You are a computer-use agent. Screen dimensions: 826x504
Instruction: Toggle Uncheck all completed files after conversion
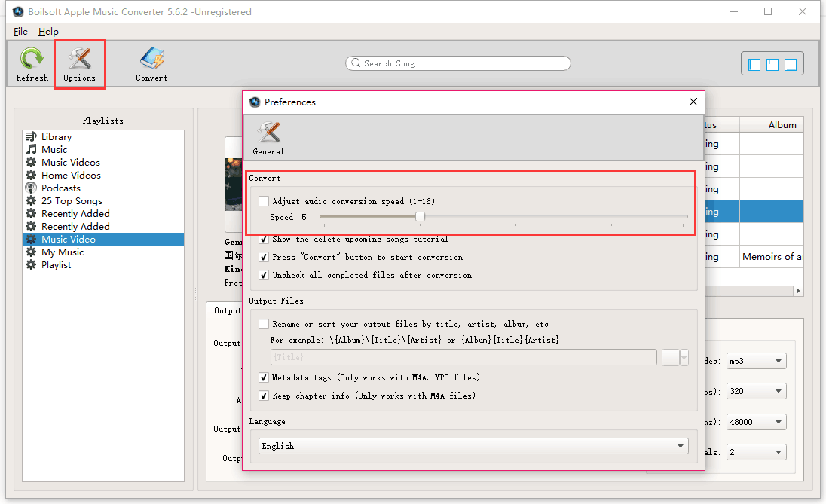264,275
